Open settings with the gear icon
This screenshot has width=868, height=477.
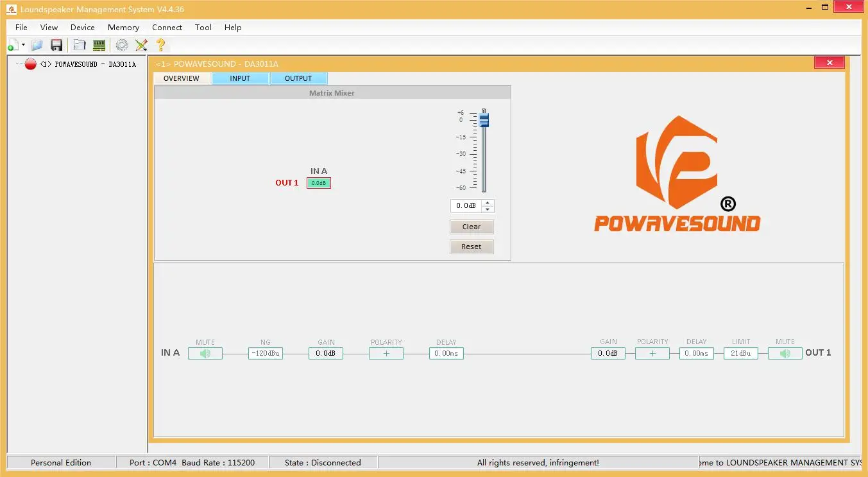(122, 45)
